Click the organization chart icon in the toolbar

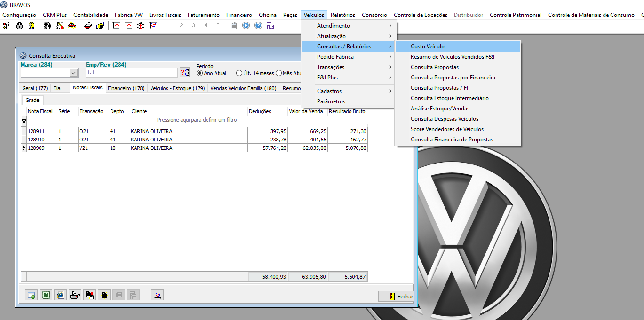(141, 25)
